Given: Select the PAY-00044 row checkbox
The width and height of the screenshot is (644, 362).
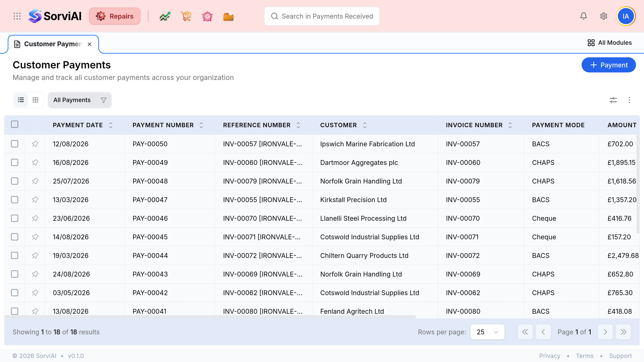Looking at the screenshot, I should click(x=14, y=256).
